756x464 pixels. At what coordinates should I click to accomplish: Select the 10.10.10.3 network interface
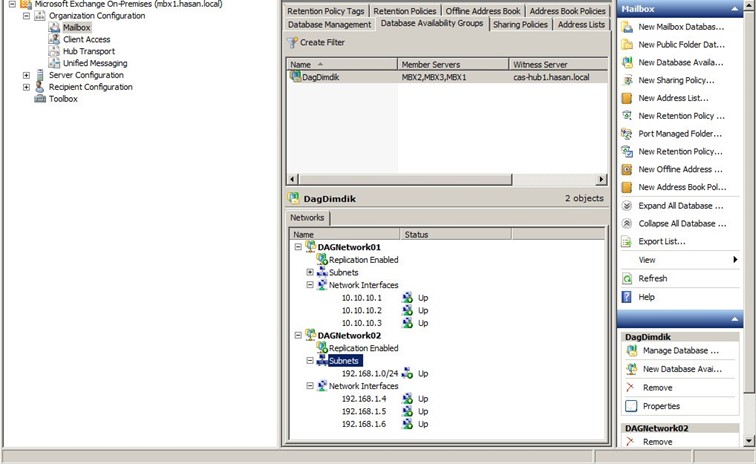coord(362,323)
